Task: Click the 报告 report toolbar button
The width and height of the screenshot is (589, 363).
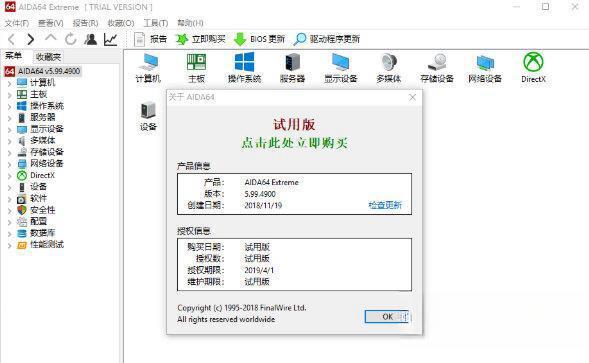Action: click(151, 39)
